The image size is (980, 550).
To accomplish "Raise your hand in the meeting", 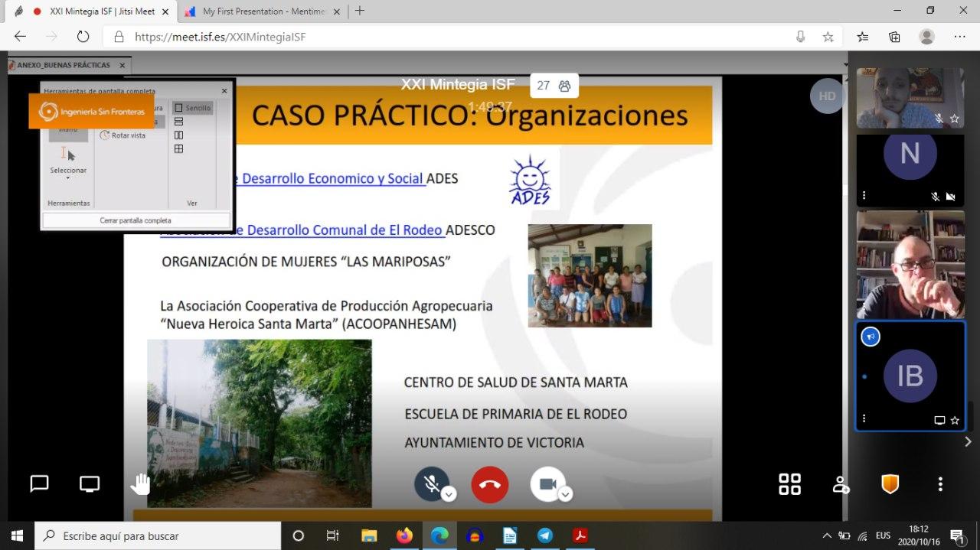I will 141,483.
